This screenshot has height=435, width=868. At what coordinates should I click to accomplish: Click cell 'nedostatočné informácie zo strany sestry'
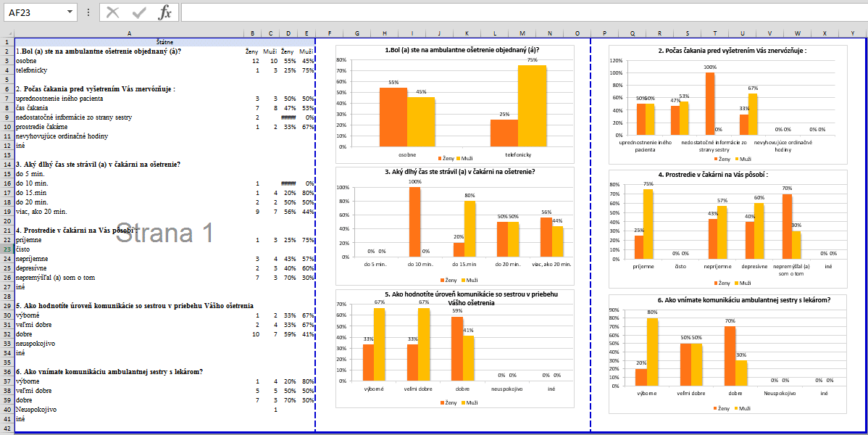click(x=130, y=117)
